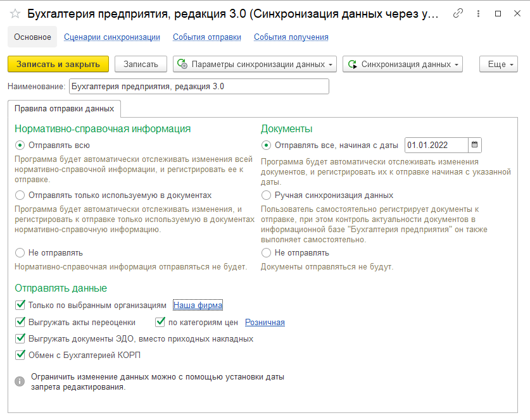The height and width of the screenshot is (420, 530).
Task: Expand 'Синхронизация данных' dropdown menu
Action: (403, 64)
